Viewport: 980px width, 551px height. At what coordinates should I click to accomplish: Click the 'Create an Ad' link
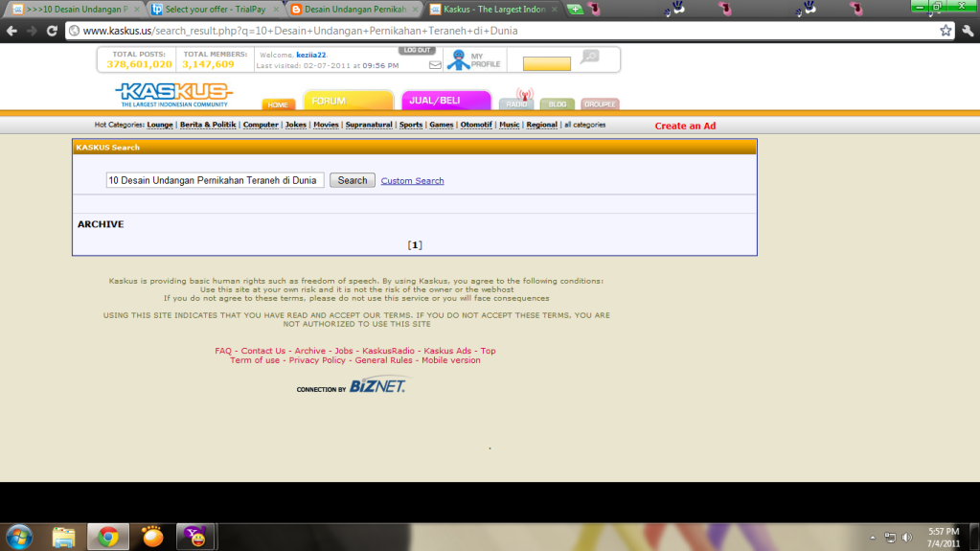tap(685, 126)
